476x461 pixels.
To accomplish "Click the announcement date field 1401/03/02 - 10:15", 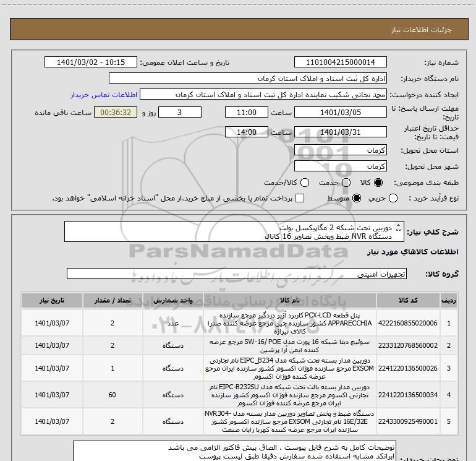I will tap(91, 62).
